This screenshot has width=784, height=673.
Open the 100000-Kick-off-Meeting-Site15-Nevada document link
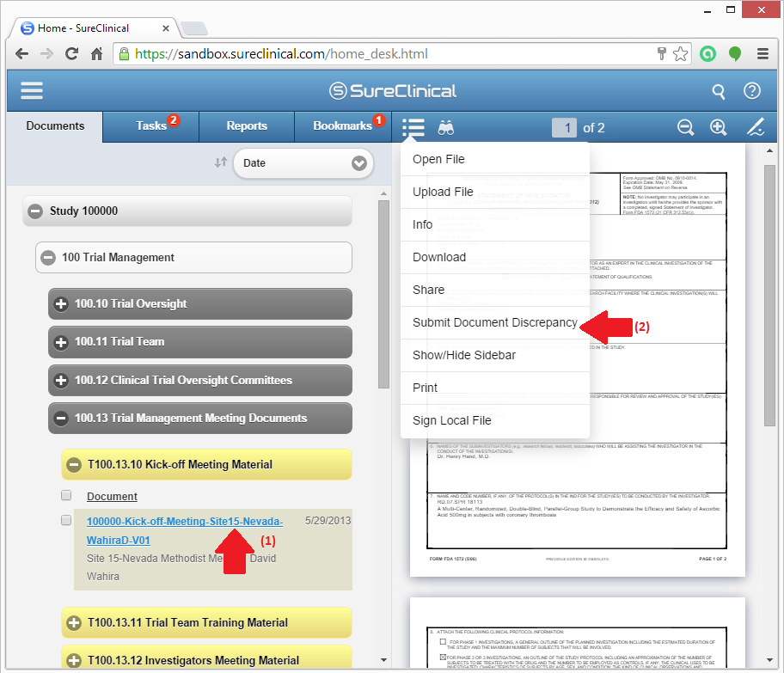coord(185,530)
